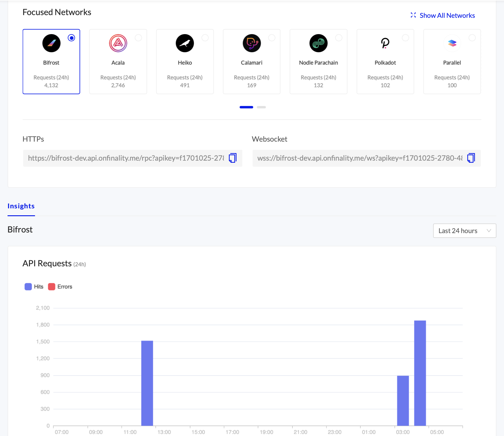Click the HTTPs endpoint URL field
Viewport: 504px width, 436px height.
(126, 158)
